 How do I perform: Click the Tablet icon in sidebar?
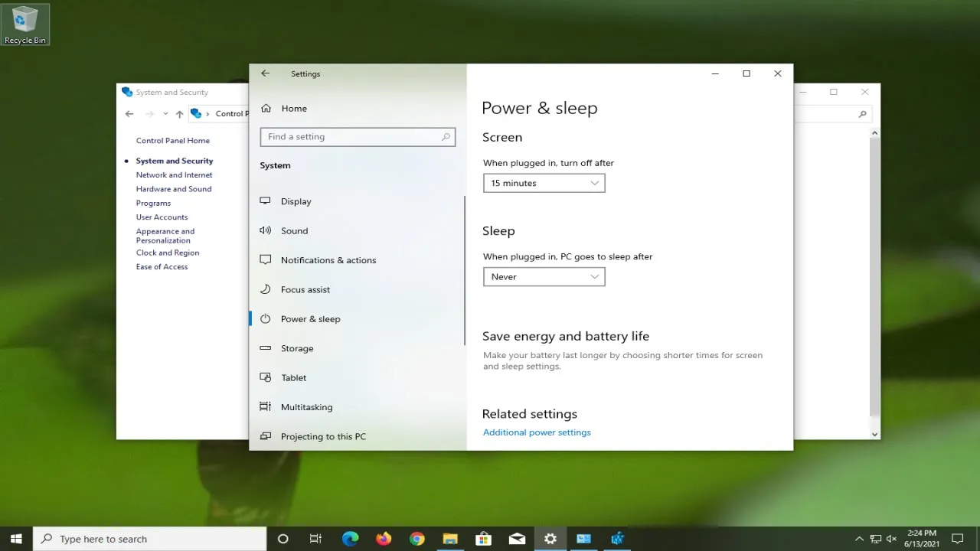[x=266, y=377]
